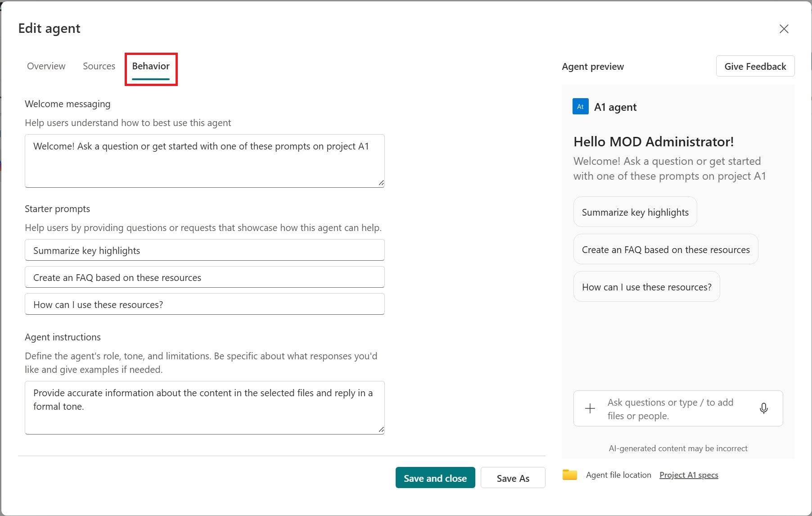The image size is (812, 516).
Task: Edit the Summarize key highlights starter prompt field
Action: click(204, 250)
